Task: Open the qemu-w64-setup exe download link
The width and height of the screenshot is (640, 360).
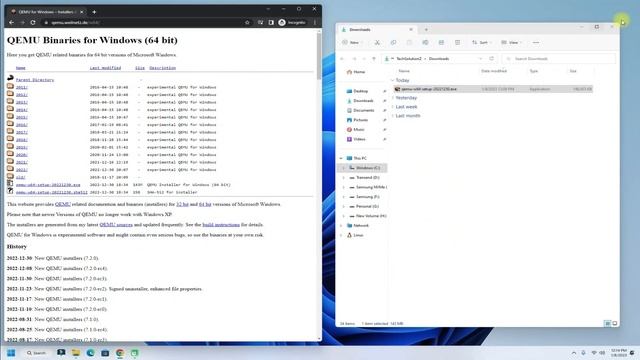Action: click(48, 185)
